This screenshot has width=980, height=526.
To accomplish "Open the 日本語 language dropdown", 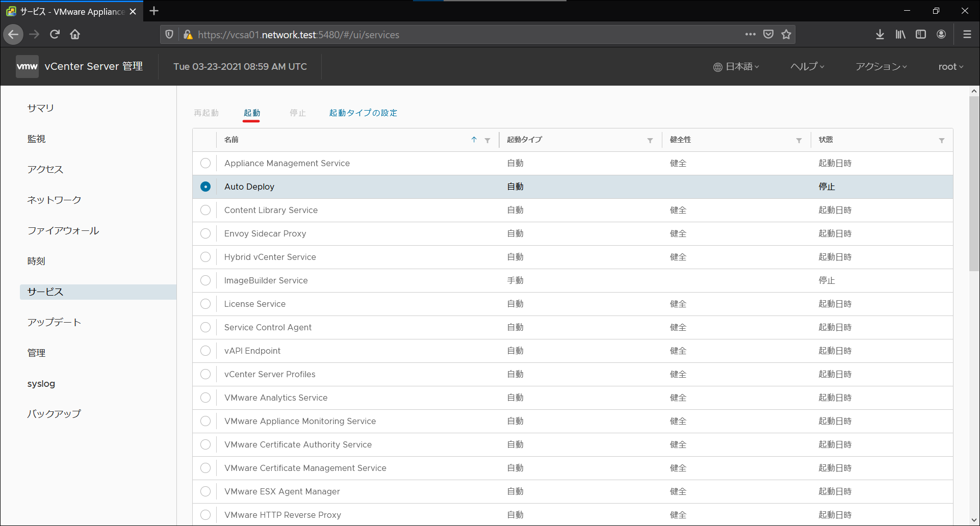I will tap(736, 67).
